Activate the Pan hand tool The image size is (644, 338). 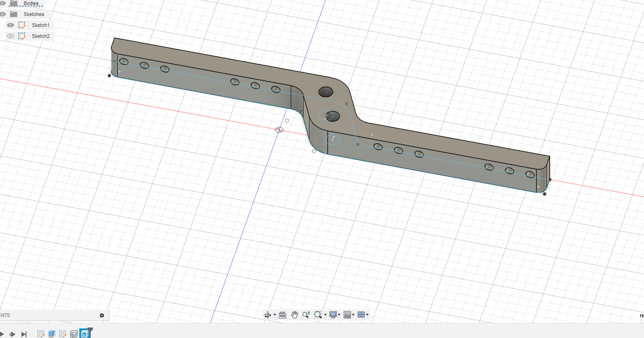(294, 315)
